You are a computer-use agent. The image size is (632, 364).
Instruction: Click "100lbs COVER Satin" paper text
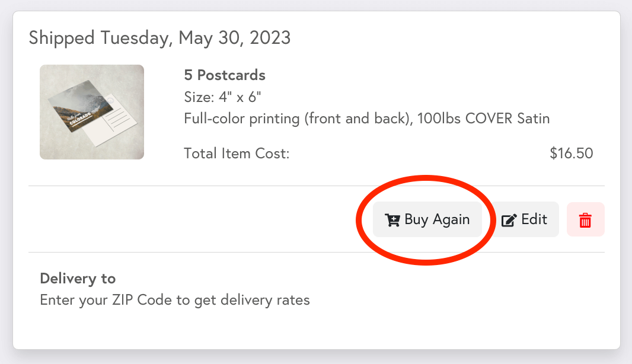(x=483, y=118)
